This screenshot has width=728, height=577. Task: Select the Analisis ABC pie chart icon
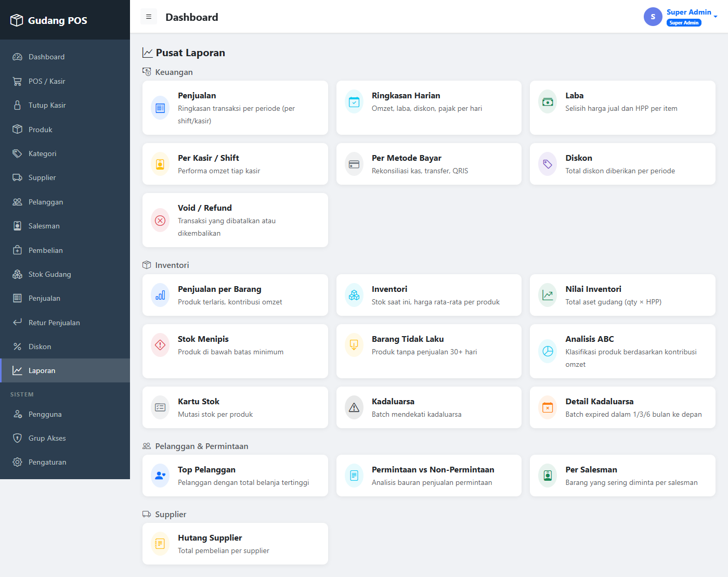pyautogui.click(x=548, y=351)
